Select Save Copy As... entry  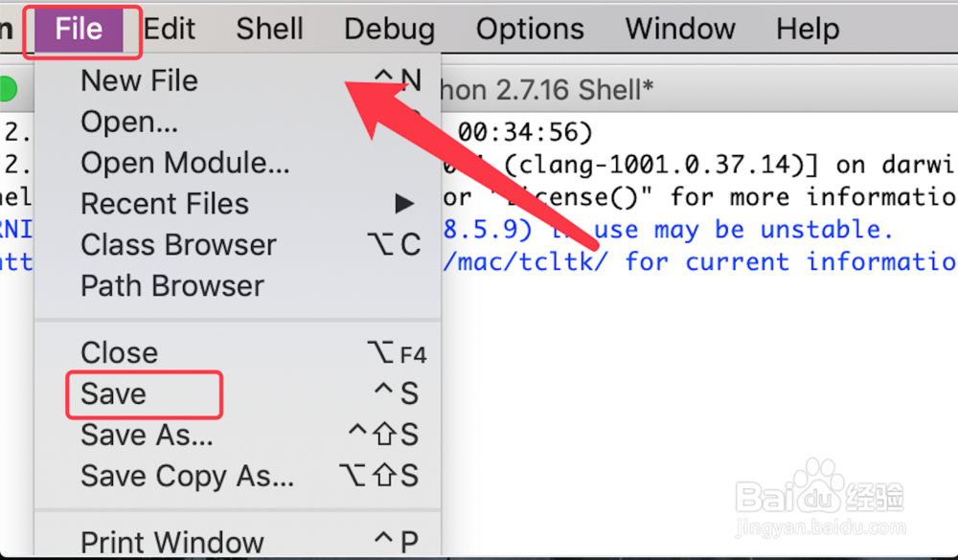pyautogui.click(x=238, y=476)
